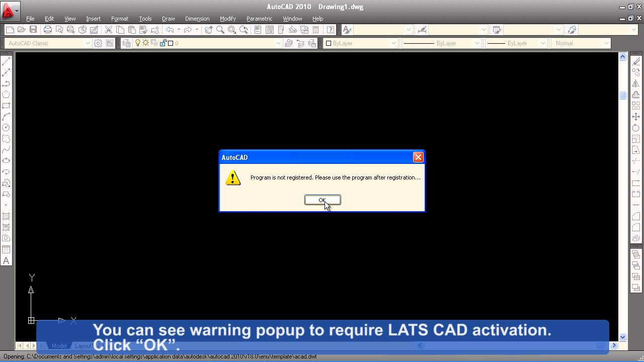The image size is (644, 362).
Task: Close the AutoCAD warning popup
Action: (418, 157)
